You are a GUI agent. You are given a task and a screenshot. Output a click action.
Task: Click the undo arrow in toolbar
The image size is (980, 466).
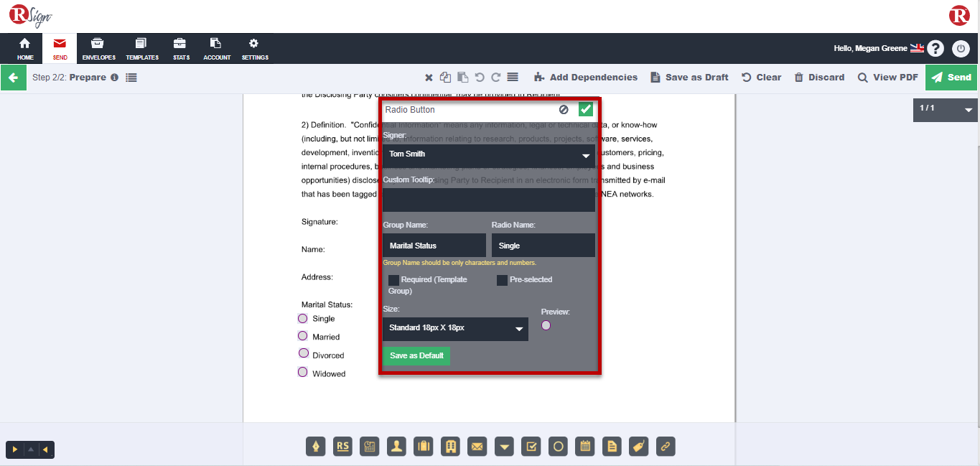[x=480, y=78]
